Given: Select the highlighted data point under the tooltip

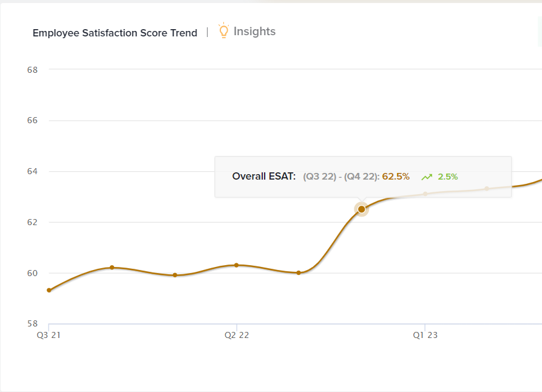Looking at the screenshot, I should (362, 209).
